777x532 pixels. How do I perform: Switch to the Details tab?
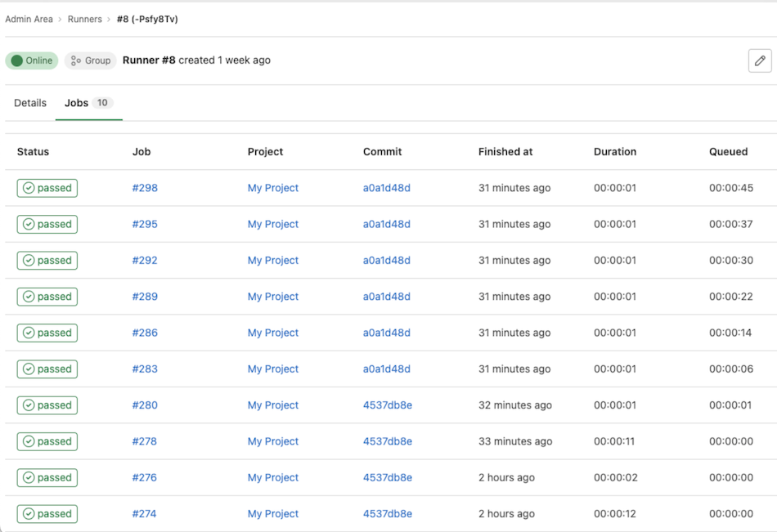click(29, 103)
